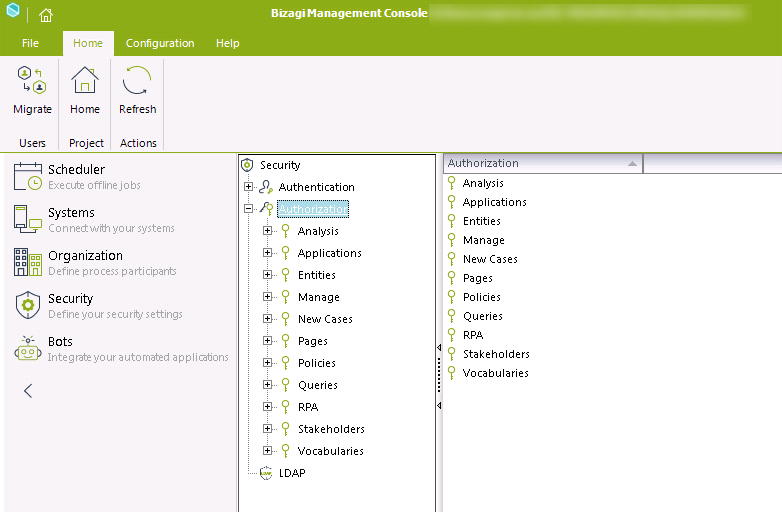Select Applications in the right list
The width and height of the screenshot is (782, 512).
click(494, 202)
